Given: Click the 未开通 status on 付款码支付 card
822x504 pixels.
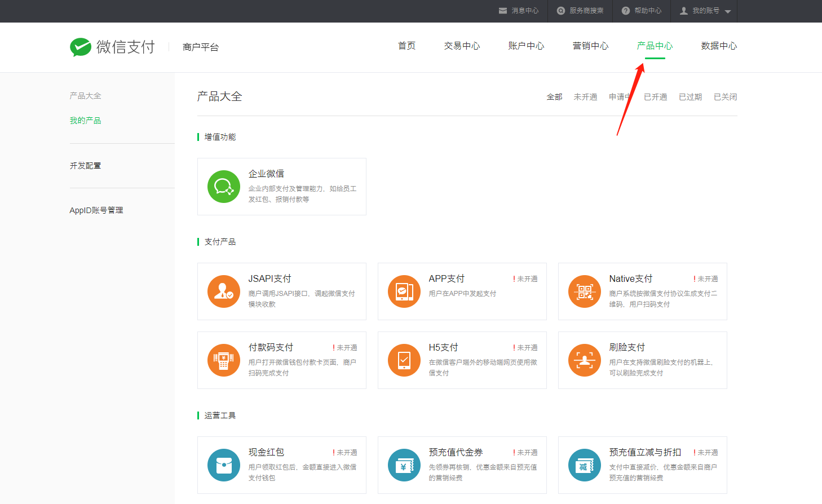Looking at the screenshot, I should click(345, 348).
